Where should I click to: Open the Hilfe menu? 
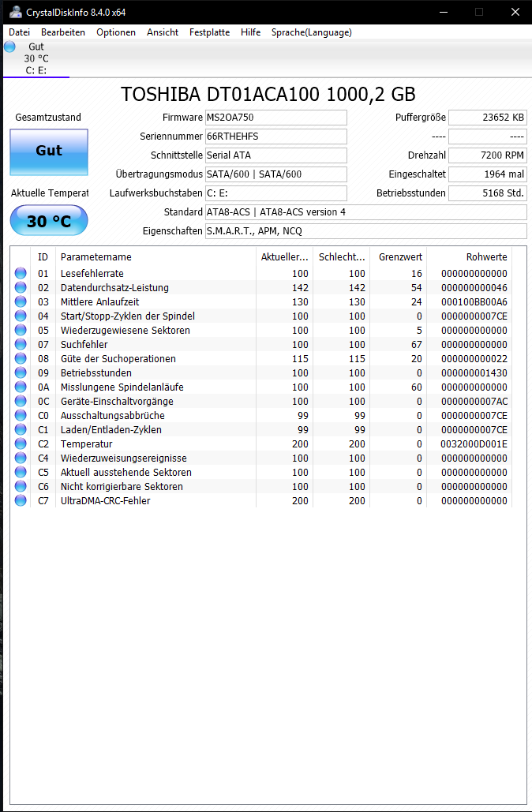coord(251,32)
